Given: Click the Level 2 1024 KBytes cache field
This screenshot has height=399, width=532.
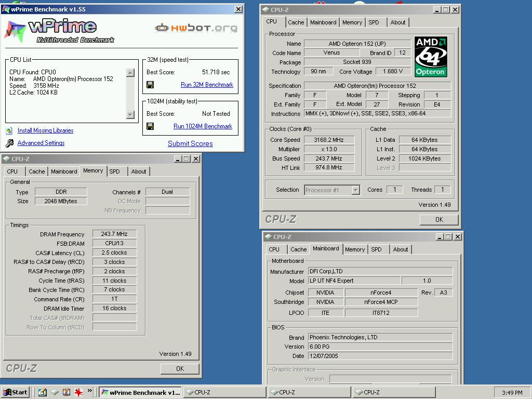Looking at the screenshot, I should [425, 158].
